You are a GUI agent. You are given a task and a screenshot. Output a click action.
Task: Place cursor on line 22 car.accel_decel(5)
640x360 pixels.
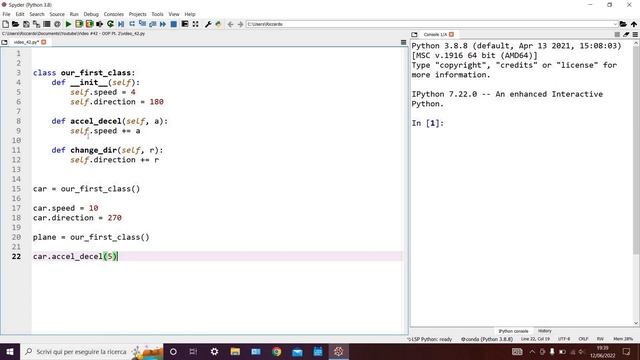(75, 256)
